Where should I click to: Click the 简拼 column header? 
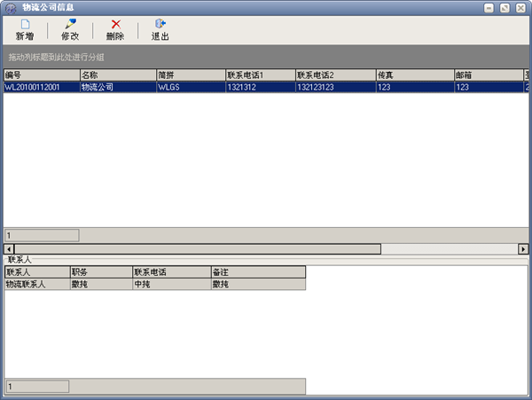coord(189,75)
